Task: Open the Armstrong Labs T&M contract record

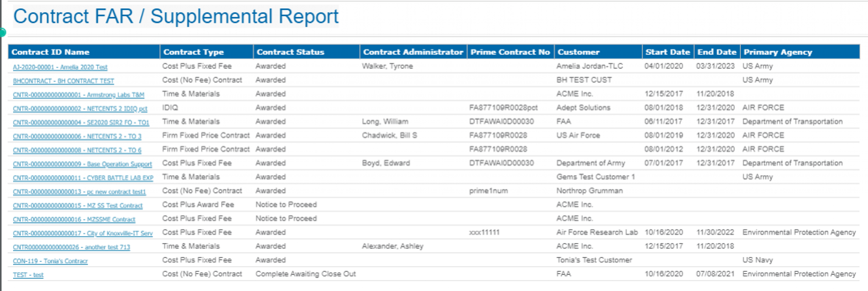Action: 78,95
